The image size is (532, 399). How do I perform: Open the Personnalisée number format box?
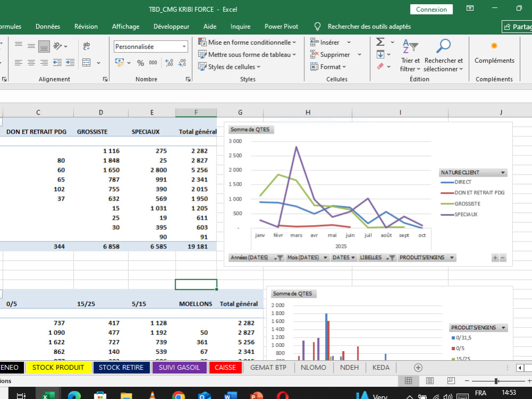coord(151,46)
